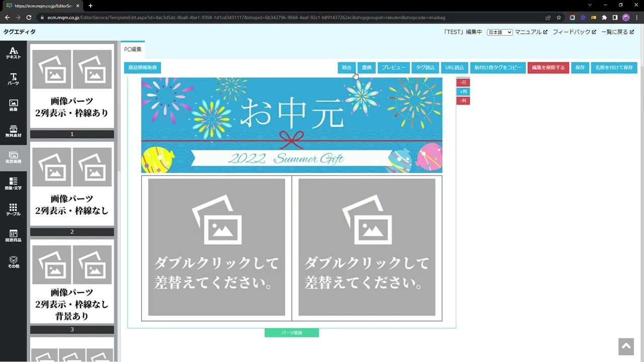
Task: Open a new browser tab
Action: click(91, 6)
